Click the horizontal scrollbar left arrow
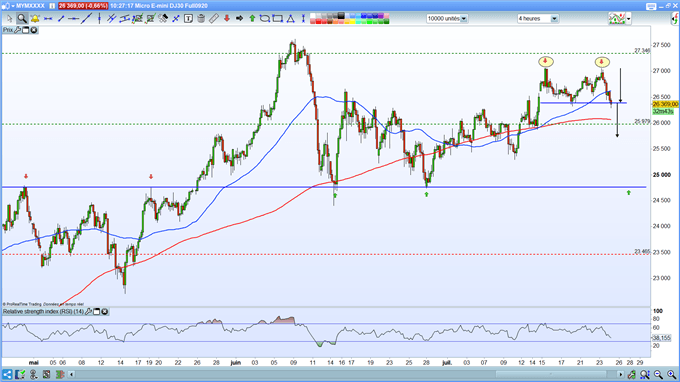This screenshot has width=680, height=382. (72, 374)
